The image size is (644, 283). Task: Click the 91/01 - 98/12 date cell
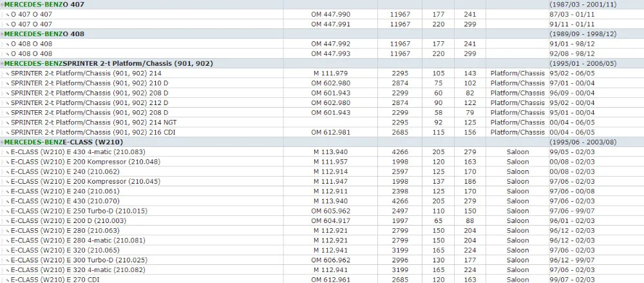[x=572, y=44]
